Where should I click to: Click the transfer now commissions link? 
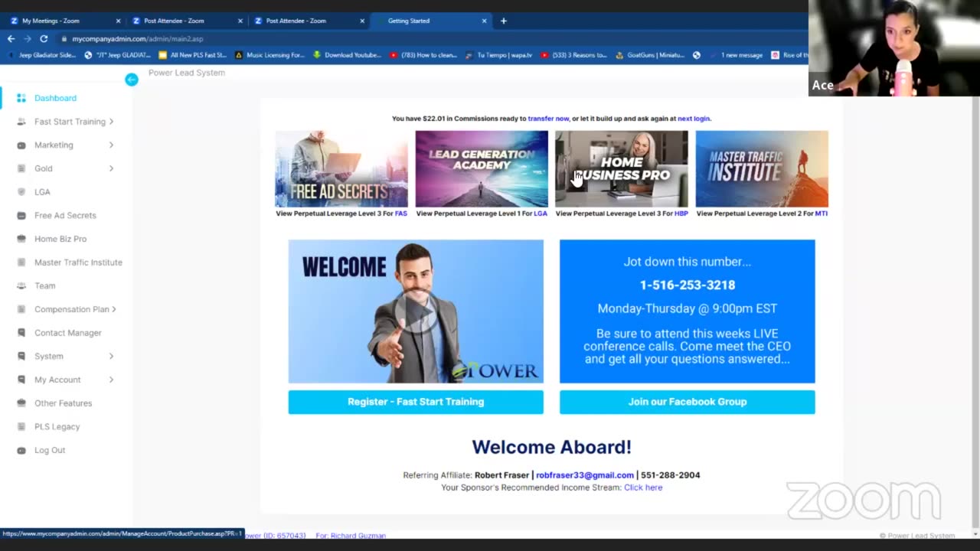click(548, 119)
